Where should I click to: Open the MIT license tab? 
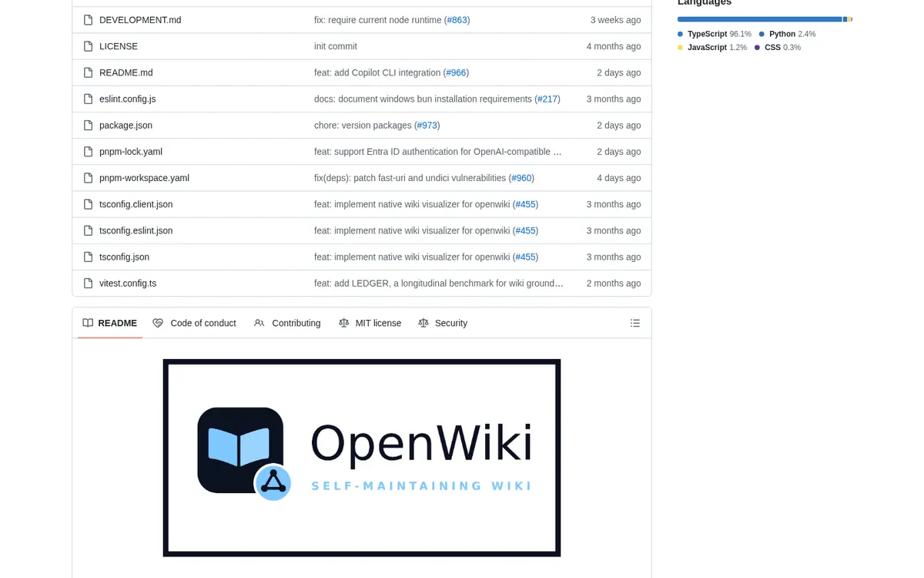point(370,323)
